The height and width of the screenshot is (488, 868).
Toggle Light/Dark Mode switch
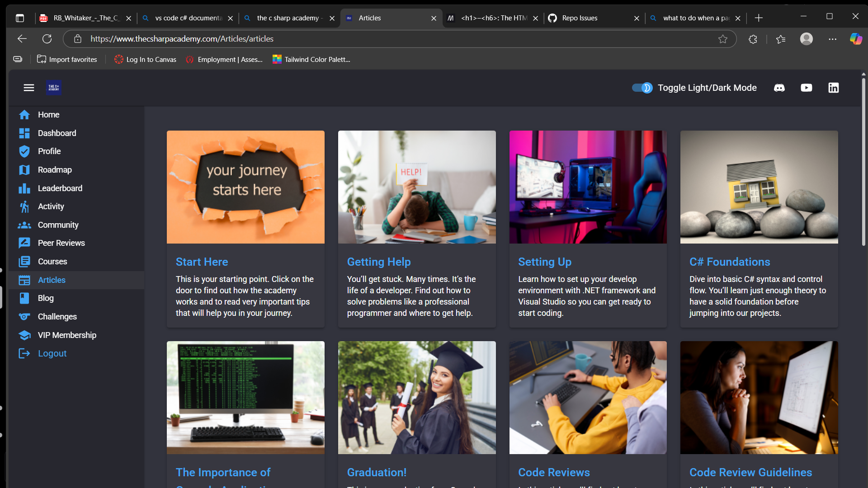click(x=642, y=88)
